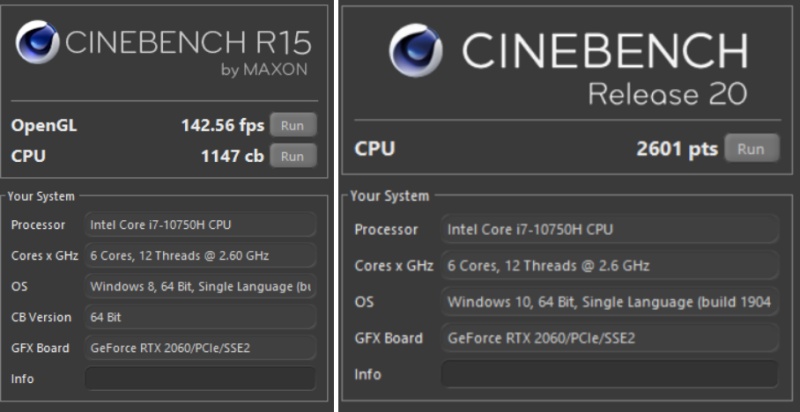The height and width of the screenshot is (412, 800).
Task: Click the '6 Cores, 12 Threads @ 2.6 GHz' field
Action: pyautogui.click(x=610, y=266)
